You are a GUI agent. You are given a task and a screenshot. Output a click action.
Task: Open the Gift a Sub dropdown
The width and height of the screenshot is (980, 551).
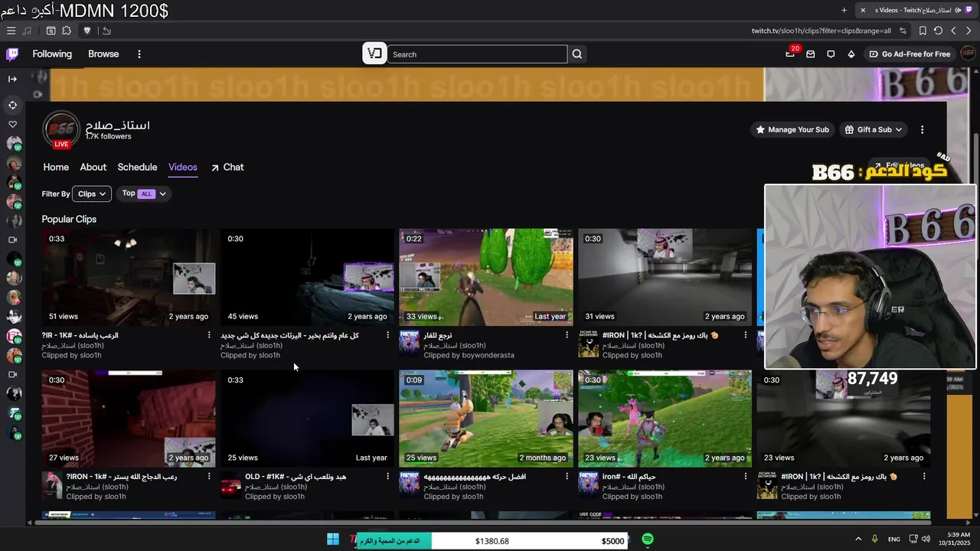point(874,129)
